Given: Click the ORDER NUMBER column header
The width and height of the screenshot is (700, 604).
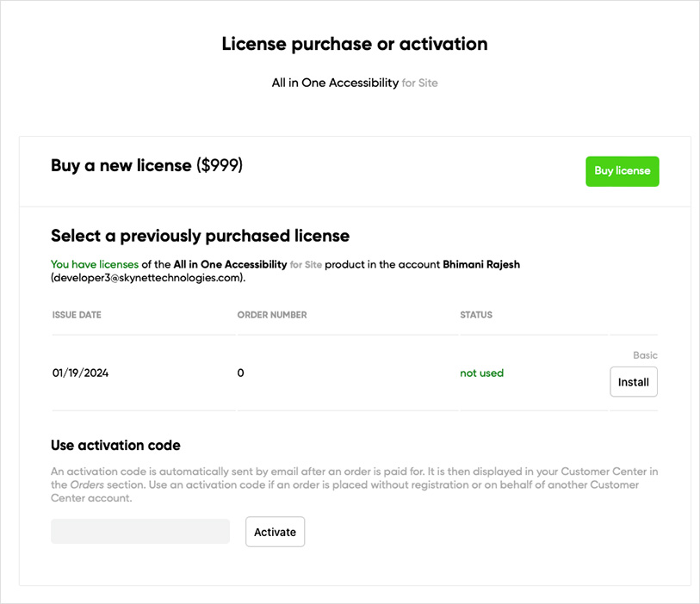Looking at the screenshot, I should [x=272, y=315].
